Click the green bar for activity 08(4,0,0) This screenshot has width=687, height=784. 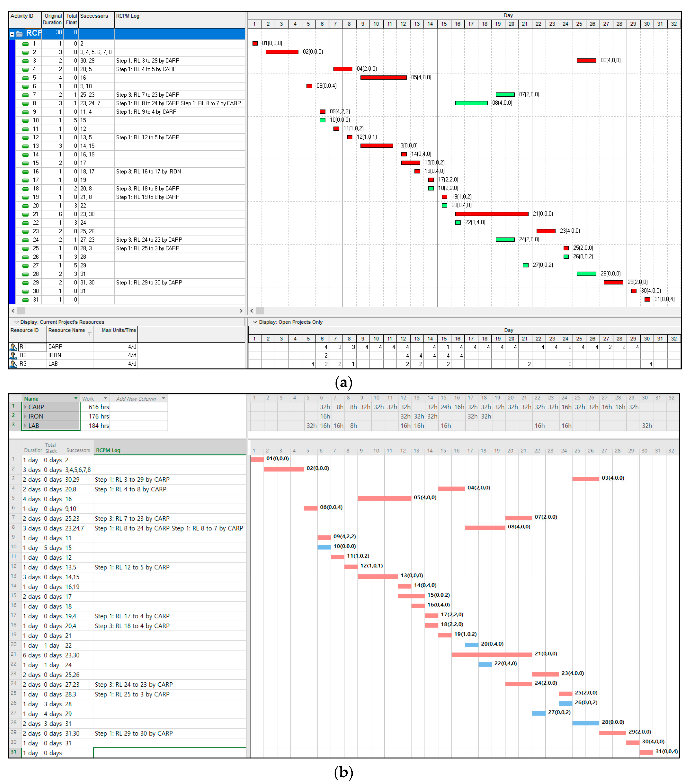[471, 103]
